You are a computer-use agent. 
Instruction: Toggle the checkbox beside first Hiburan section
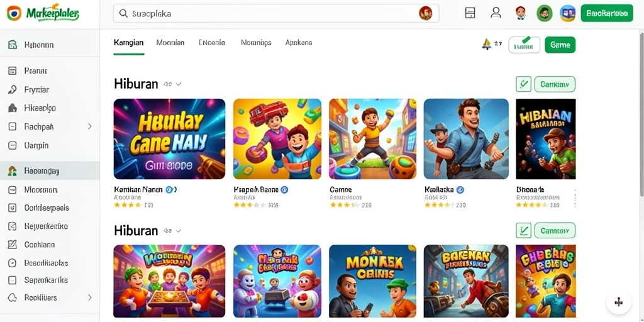point(523,84)
